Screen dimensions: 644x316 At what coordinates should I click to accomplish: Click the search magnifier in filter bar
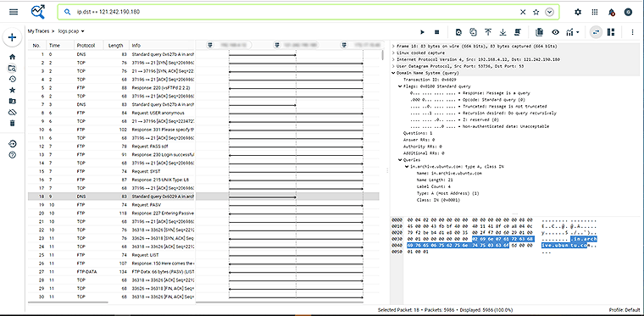(x=68, y=12)
